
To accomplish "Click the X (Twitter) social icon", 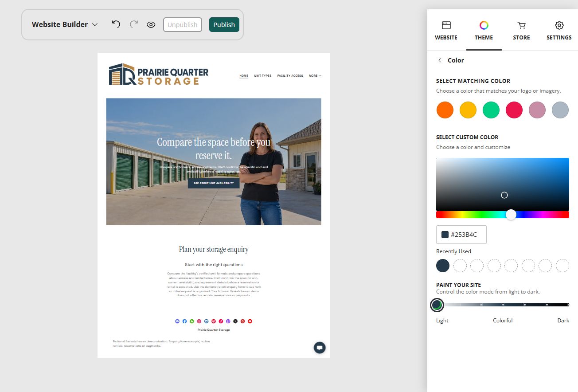I will tap(235, 321).
